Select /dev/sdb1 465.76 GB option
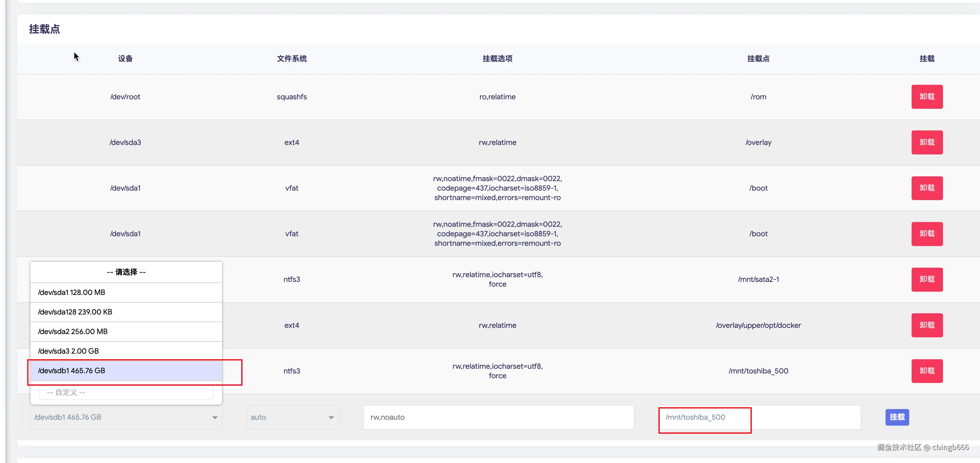Screen dimensions: 980x463 126,371
